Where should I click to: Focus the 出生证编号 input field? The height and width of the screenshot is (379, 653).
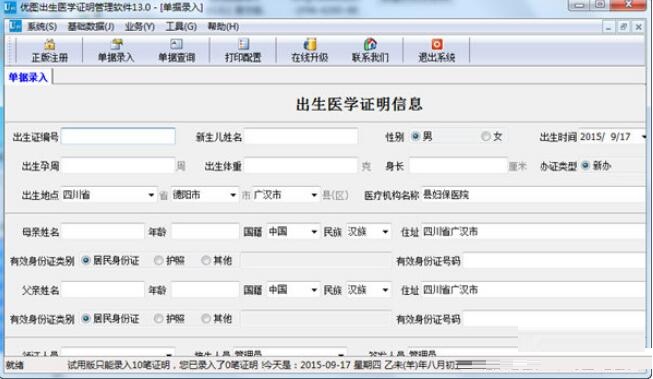pos(118,136)
